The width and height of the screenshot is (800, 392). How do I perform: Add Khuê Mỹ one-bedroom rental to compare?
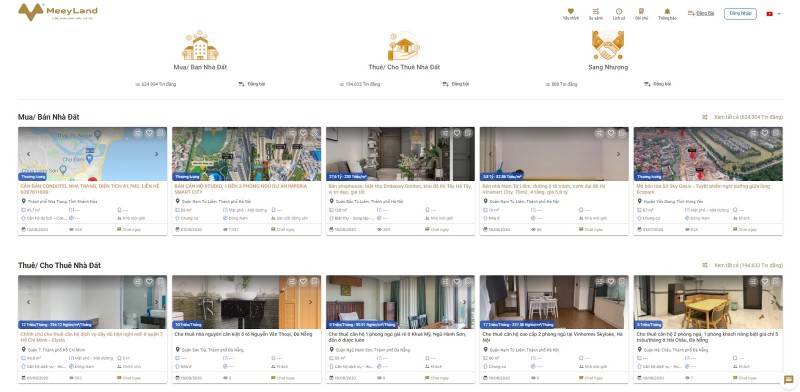tap(445, 281)
